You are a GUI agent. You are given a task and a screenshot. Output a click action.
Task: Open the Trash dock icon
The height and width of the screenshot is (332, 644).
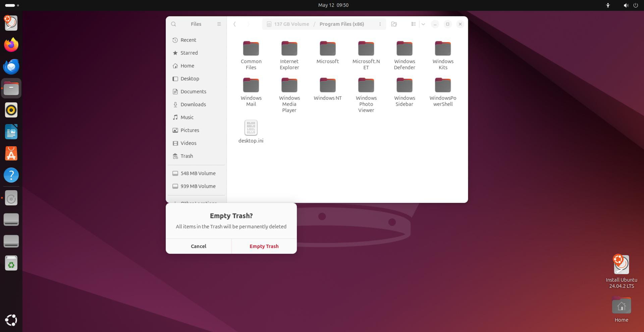tap(11, 263)
